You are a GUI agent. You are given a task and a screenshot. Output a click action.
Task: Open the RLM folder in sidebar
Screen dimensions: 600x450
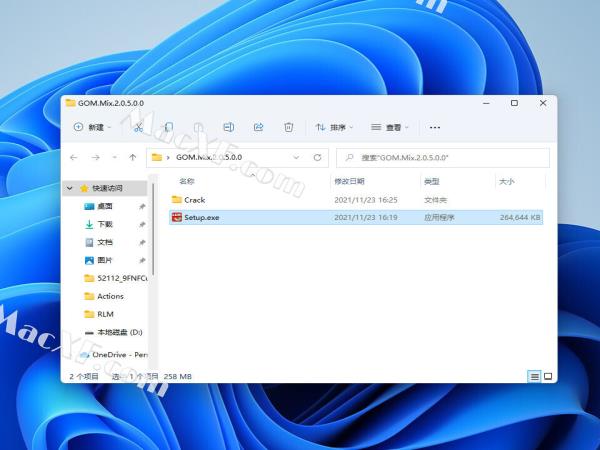pos(99,314)
